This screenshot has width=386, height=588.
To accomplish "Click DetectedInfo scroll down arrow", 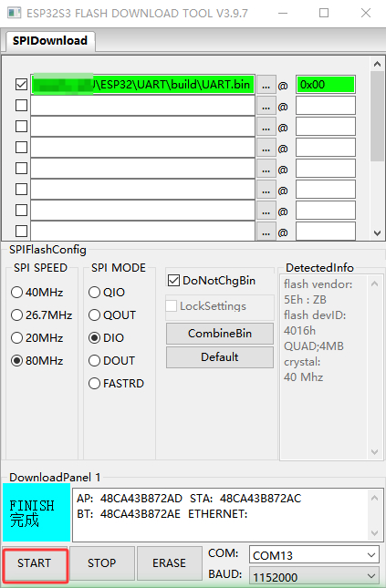I will (x=374, y=452).
